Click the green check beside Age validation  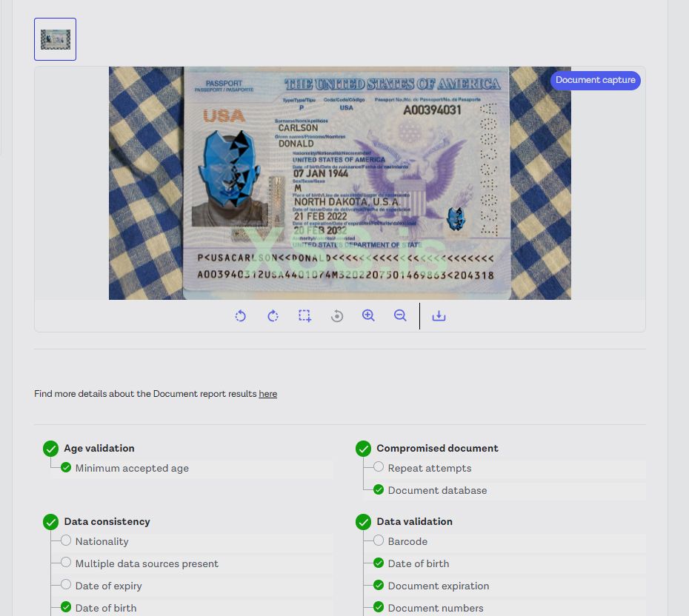[x=50, y=448]
